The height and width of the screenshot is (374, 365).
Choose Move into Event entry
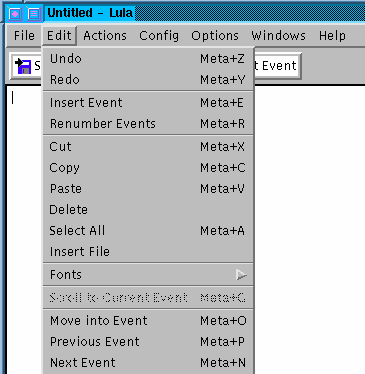tap(148, 321)
